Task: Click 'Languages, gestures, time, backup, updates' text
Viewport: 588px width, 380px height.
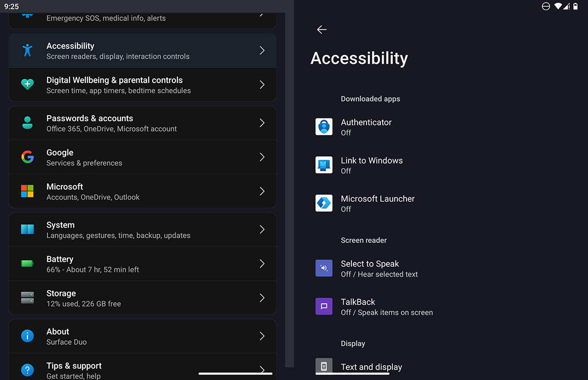Action: [x=119, y=235]
